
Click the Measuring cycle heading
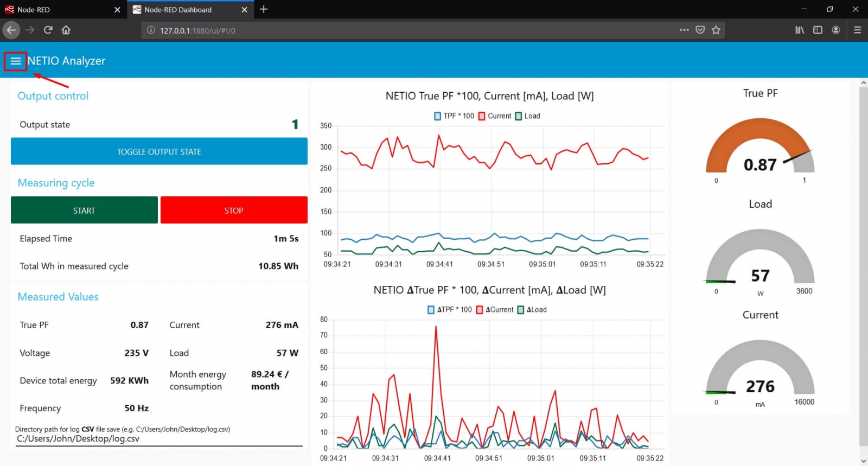[56, 183]
